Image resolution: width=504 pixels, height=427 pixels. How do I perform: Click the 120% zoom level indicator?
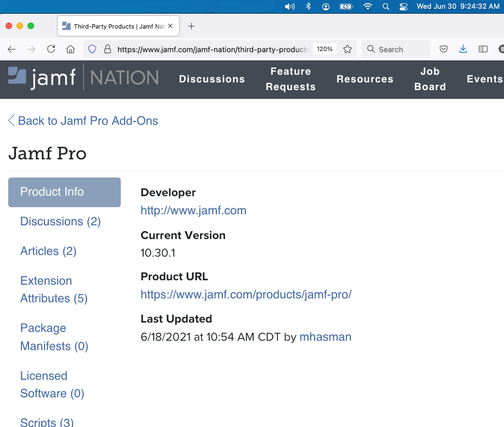324,49
